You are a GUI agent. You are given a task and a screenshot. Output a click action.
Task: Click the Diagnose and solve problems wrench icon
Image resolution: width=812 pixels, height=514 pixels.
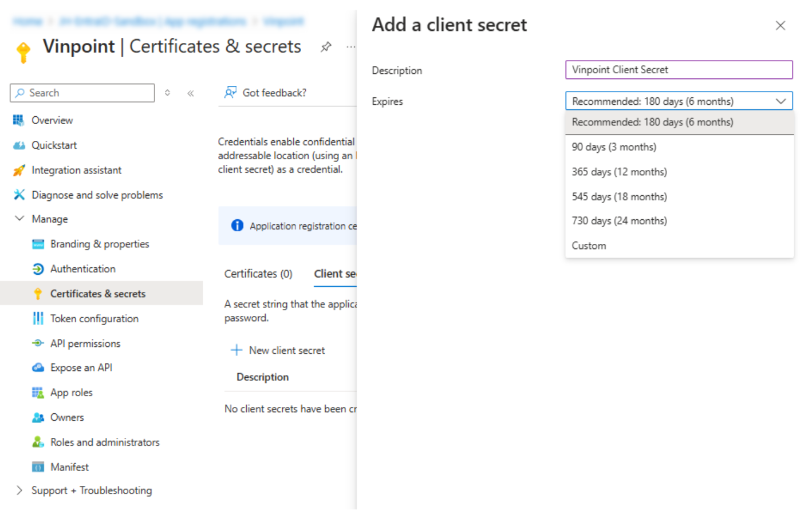coord(19,195)
